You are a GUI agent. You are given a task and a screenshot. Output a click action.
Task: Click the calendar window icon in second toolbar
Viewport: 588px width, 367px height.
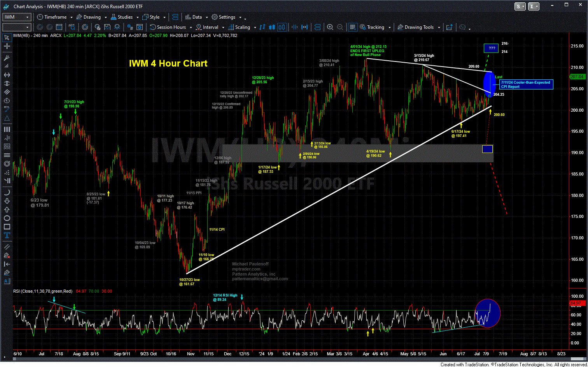[x=59, y=27]
